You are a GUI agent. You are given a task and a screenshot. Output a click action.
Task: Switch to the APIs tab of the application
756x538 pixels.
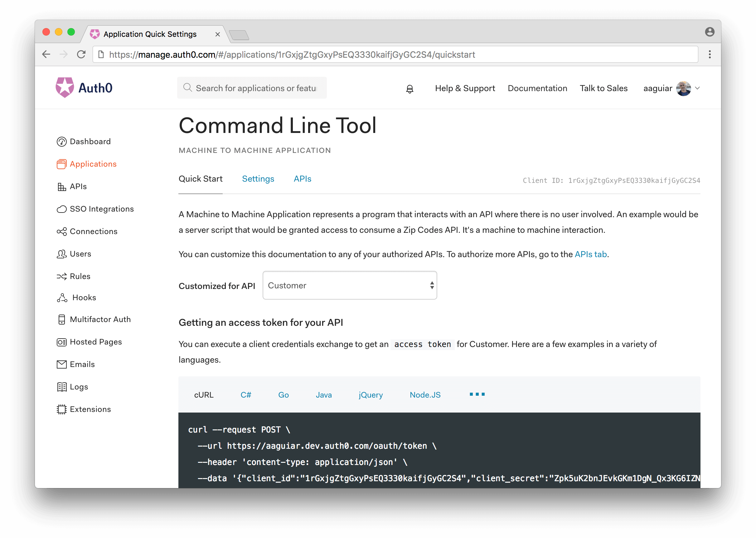(303, 179)
